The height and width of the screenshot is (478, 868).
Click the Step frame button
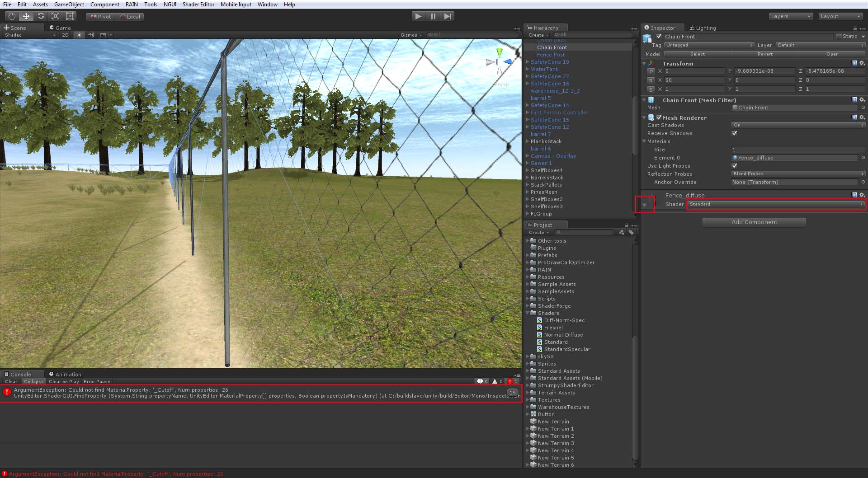pyautogui.click(x=448, y=16)
